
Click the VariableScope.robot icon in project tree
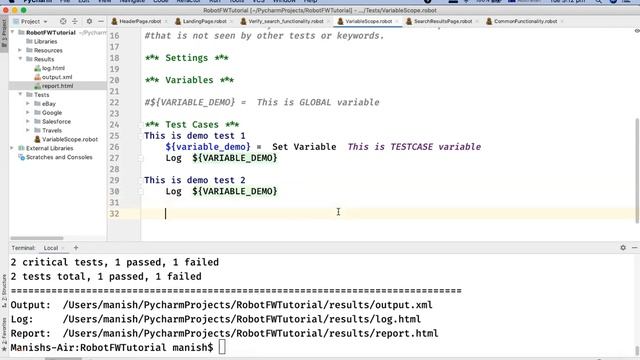pos(38,139)
